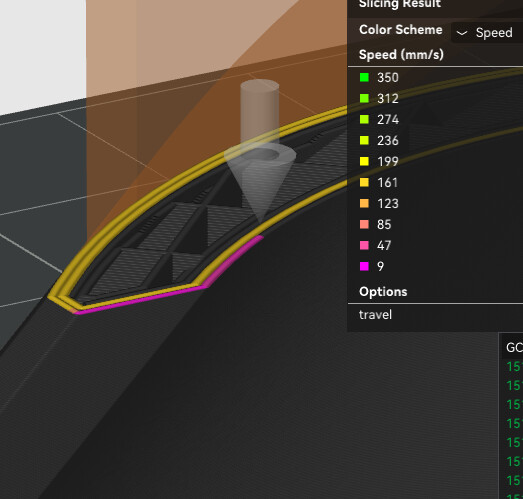Select the 274 speed legend swatch

pyautogui.click(x=364, y=119)
